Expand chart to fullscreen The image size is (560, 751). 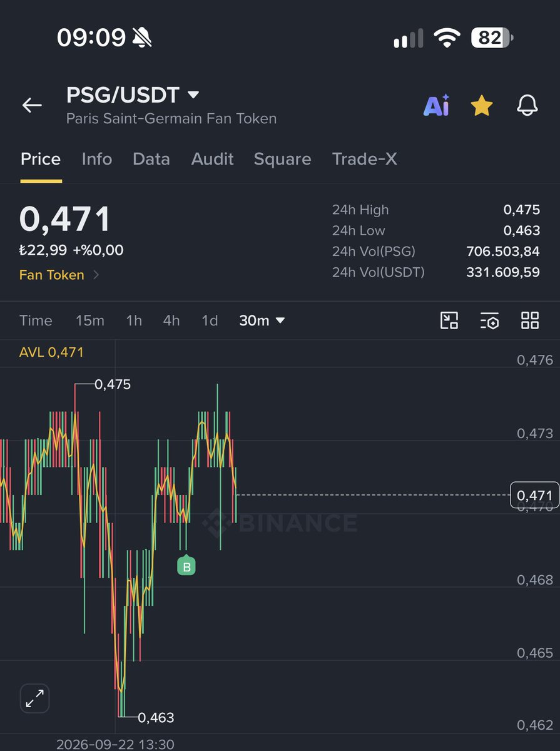(x=34, y=698)
